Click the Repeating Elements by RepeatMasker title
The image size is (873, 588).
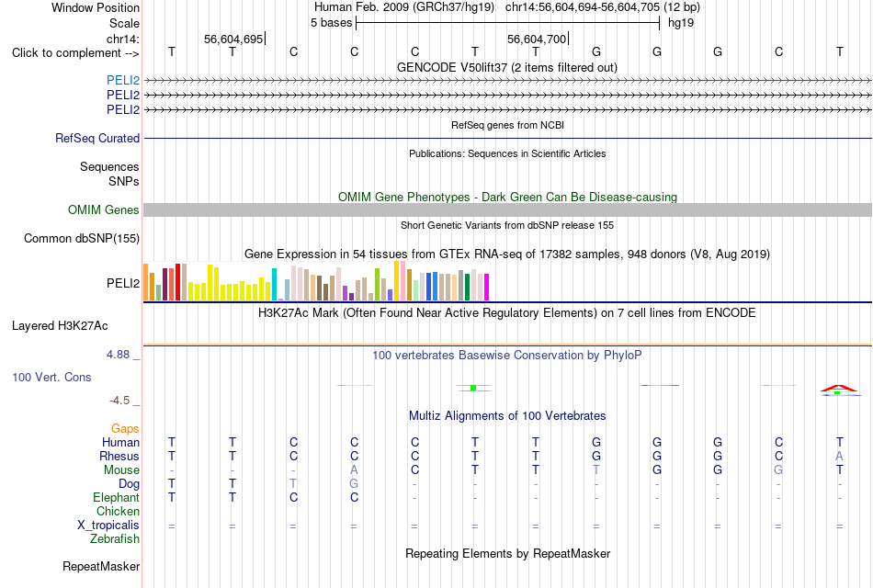click(x=507, y=553)
